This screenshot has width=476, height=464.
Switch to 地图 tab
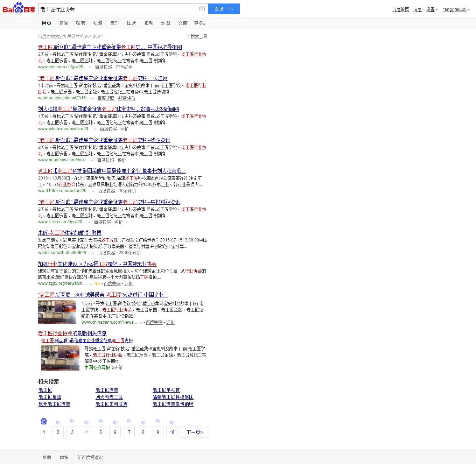point(166,23)
